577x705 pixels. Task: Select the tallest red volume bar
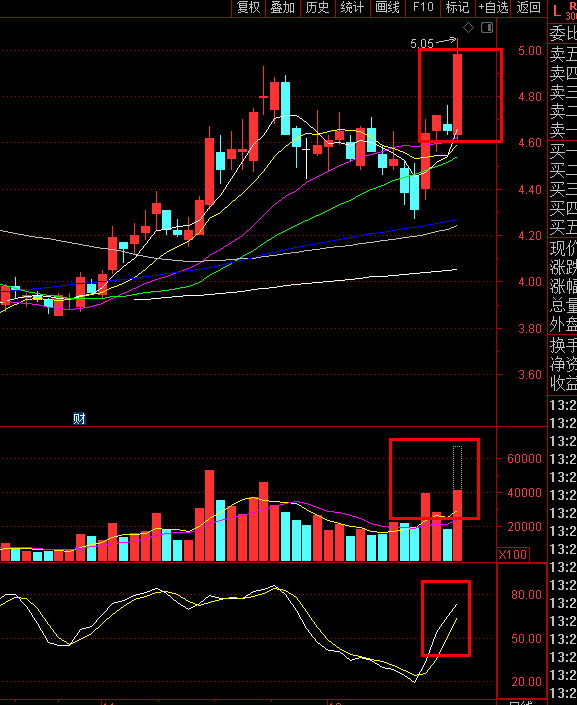click(x=210, y=515)
